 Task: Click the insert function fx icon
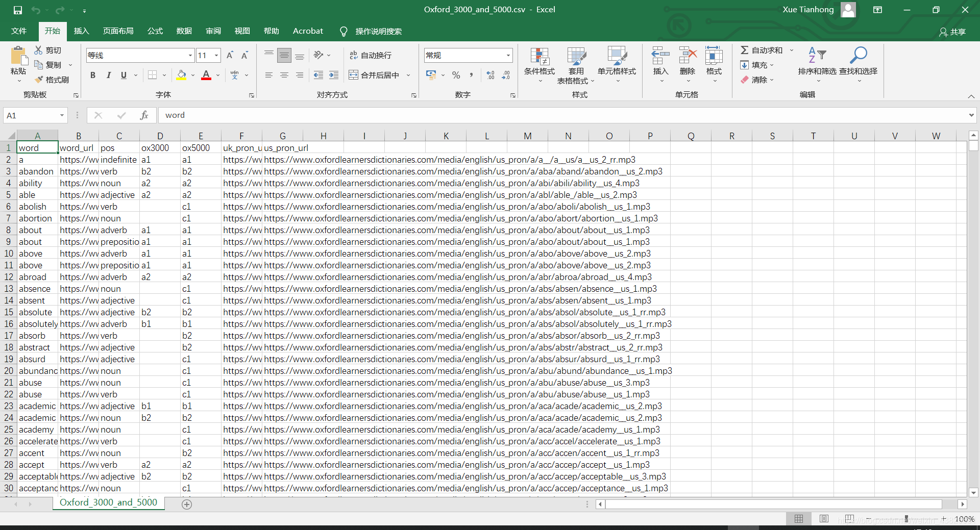click(144, 115)
